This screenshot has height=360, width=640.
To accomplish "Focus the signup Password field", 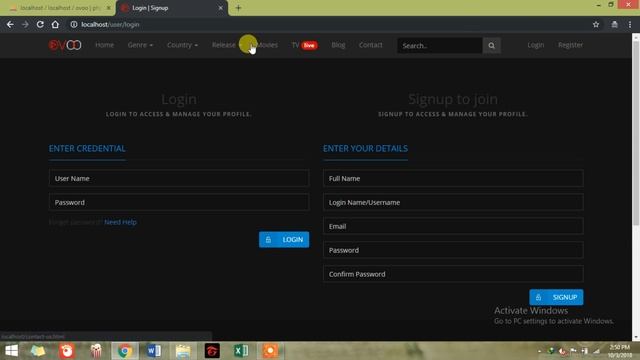I will [453, 250].
